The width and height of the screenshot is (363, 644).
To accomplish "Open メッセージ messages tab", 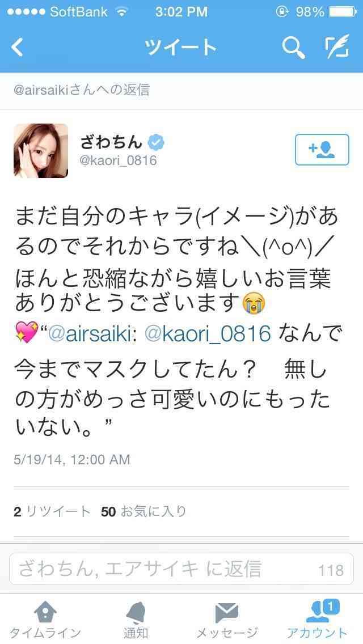I will tap(227, 621).
